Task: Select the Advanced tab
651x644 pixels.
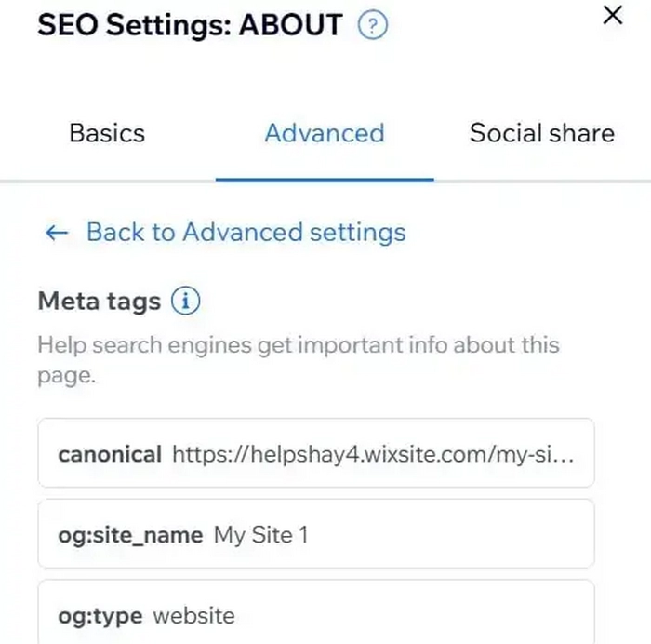Action: (x=324, y=133)
